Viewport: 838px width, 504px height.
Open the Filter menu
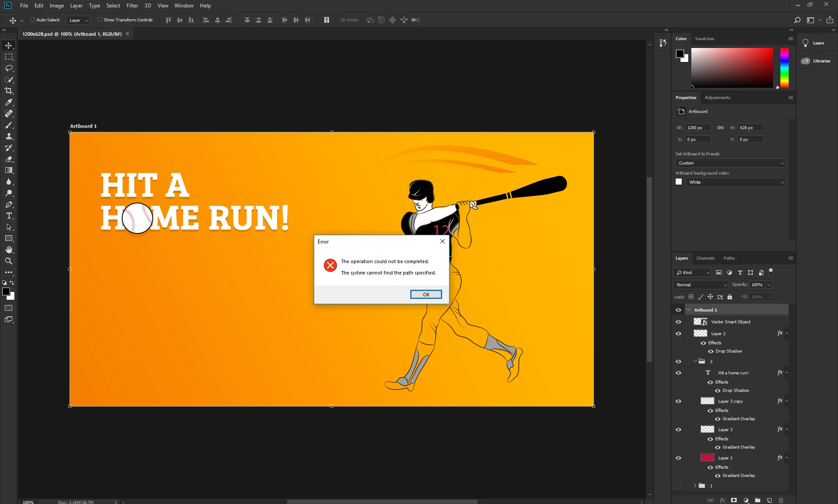[132, 6]
